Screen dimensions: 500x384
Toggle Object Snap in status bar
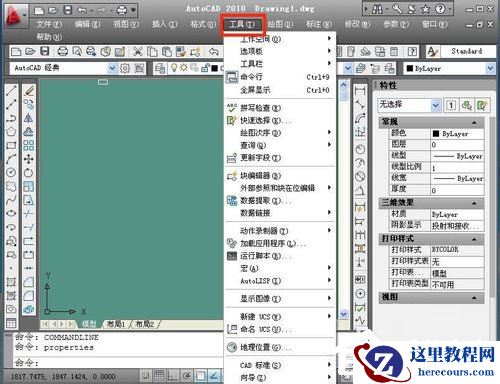click(x=200, y=376)
